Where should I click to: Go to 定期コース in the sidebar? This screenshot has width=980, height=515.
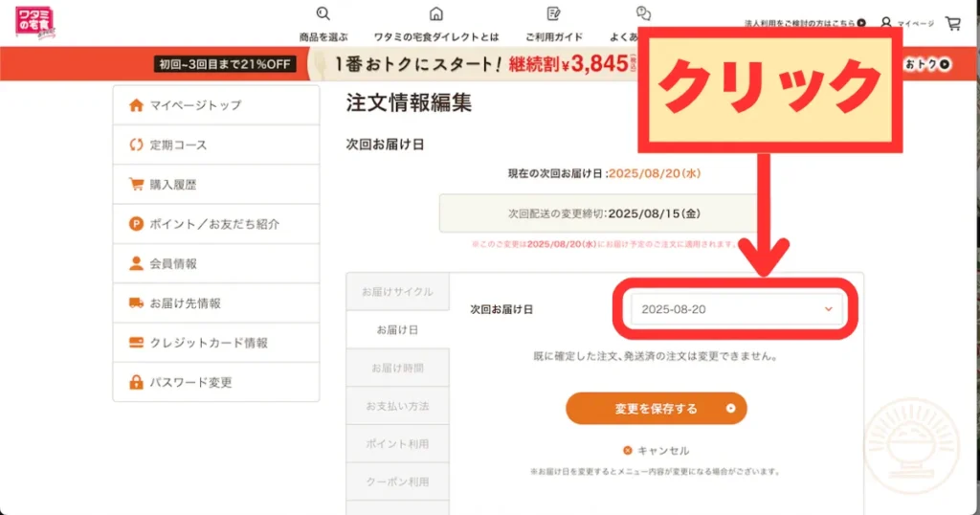(x=216, y=145)
